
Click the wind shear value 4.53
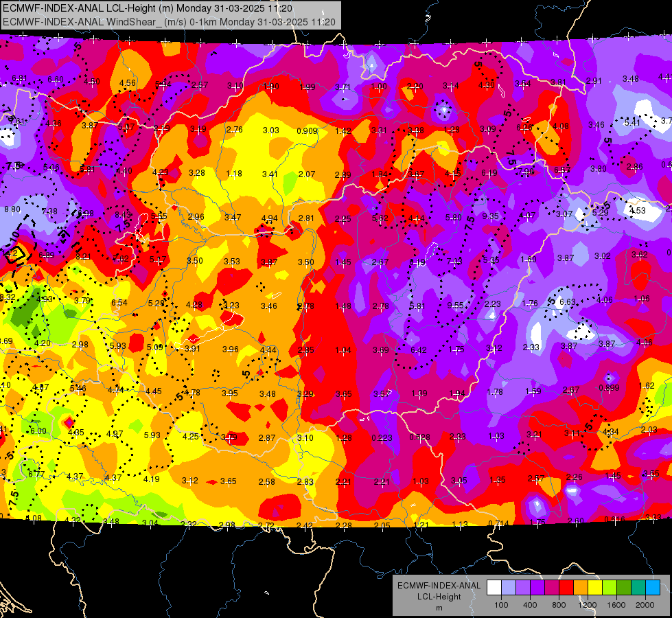point(638,210)
